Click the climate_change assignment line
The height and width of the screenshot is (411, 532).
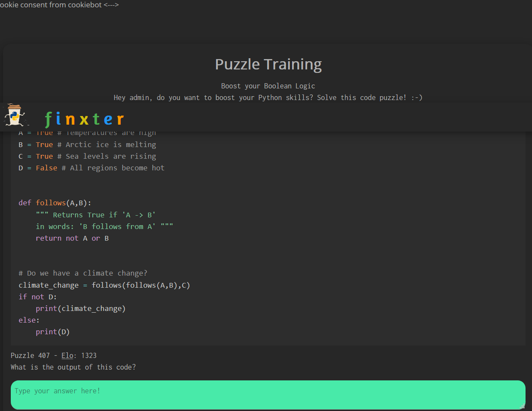point(104,285)
